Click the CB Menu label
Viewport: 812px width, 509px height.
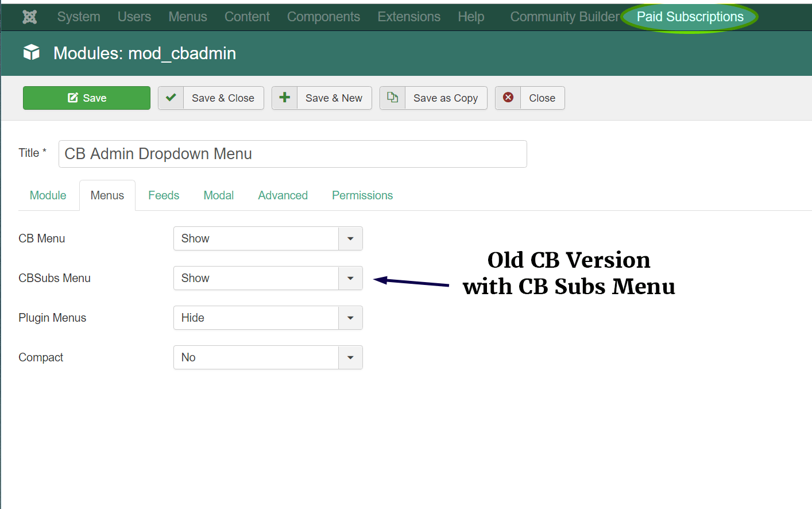pyautogui.click(x=42, y=238)
